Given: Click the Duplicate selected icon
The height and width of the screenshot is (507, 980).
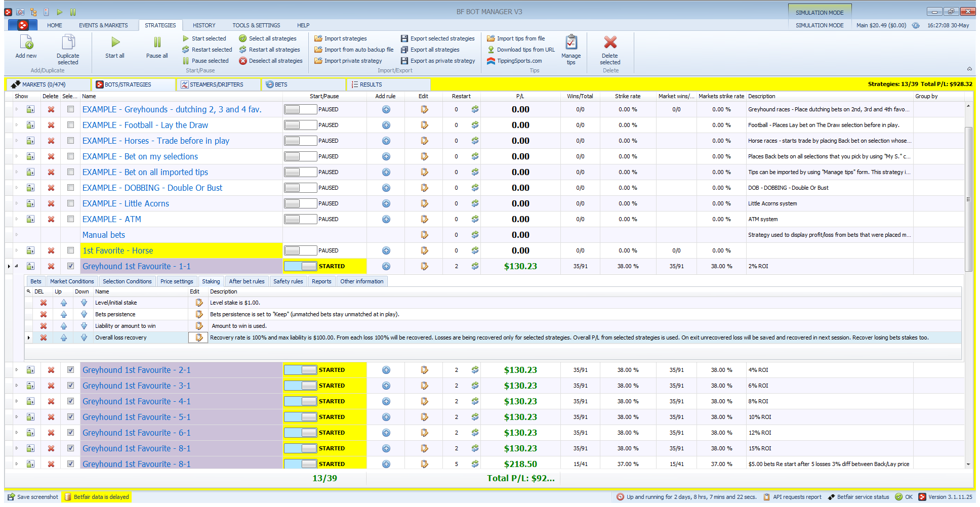Looking at the screenshot, I should coord(68,43).
